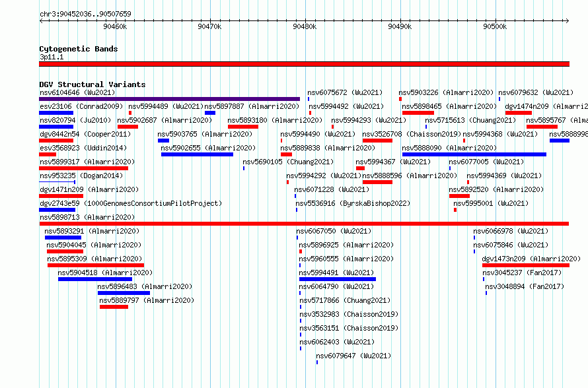
Task: Open nsv5902655 (Almarri2020) variant
Action: 208,148
